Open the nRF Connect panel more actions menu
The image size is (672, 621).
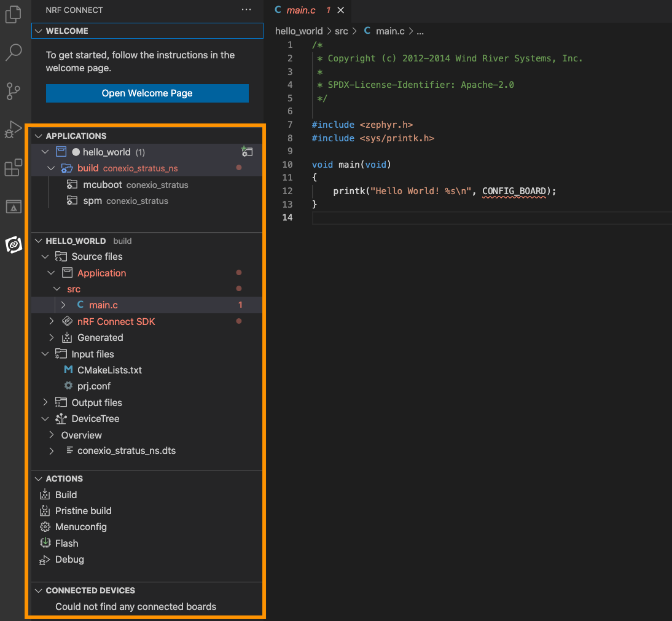pos(246,10)
